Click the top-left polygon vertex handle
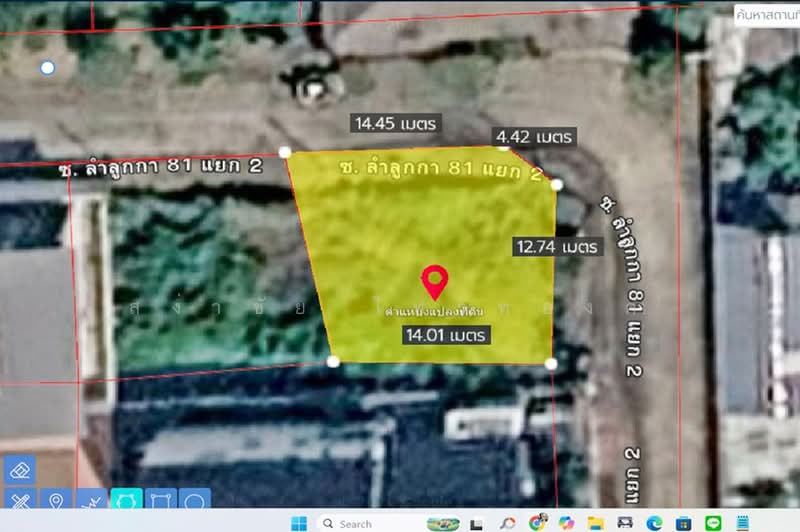Viewport: 800px width, 532px height. tap(285, 152)
